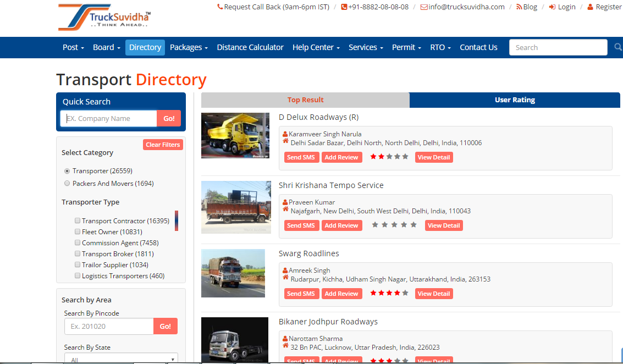Click person icon beside Amreek Singh
The height and width of the screenshot is (364, 623).
point(285,271)
